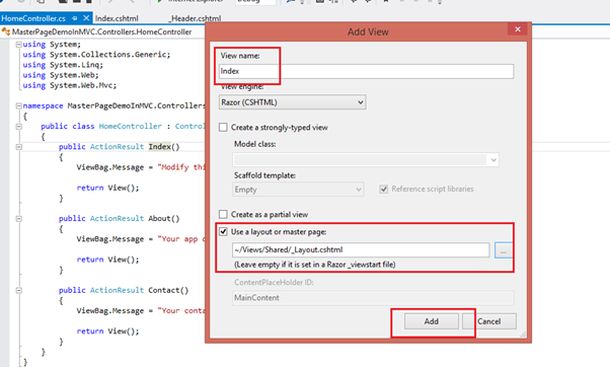Click the '(Leave empty if it is set in a Razor _viewstart file)' note
The height and width of the screenshot is (367, 610).
click(315, 265)
